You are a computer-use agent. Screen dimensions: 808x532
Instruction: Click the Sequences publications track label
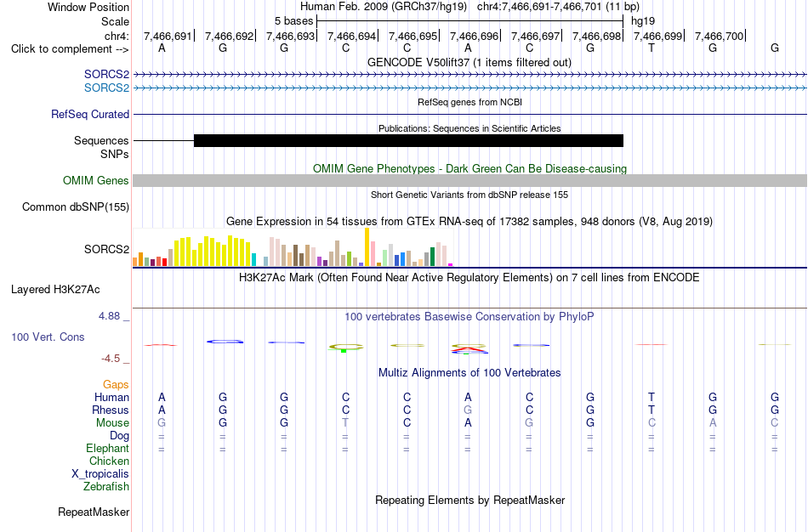pos(101,140)
